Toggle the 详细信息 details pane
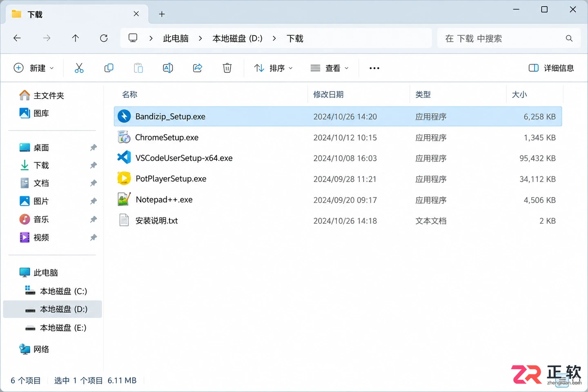The image size is (588, 392). pyautogui.click(x=551, y=68)
